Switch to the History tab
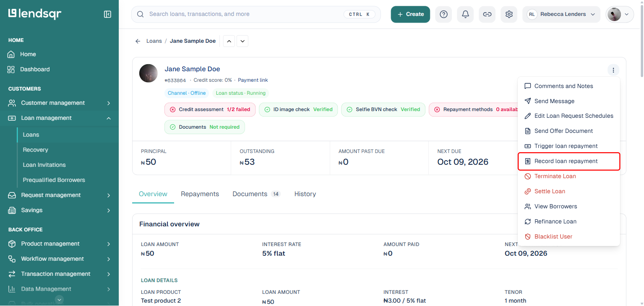Image resolution: width=644 pixels, height=306 pixels. pos(305,194)
